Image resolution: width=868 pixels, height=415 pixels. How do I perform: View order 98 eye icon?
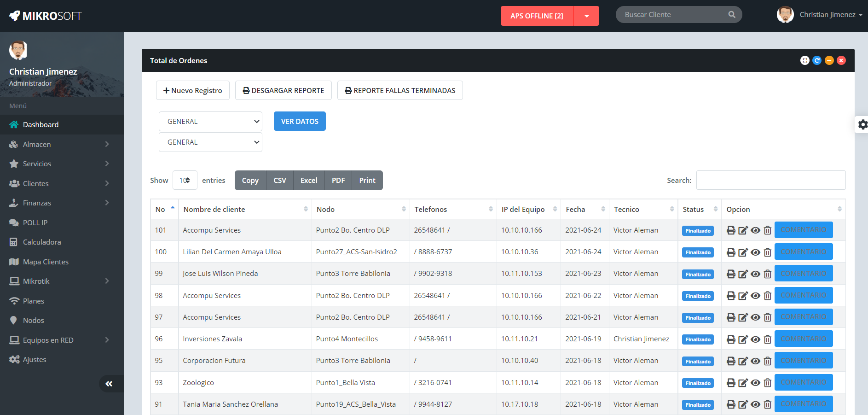(755, 296)
